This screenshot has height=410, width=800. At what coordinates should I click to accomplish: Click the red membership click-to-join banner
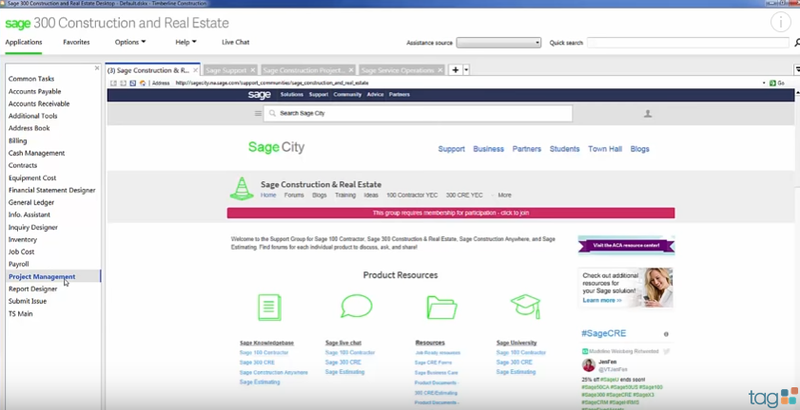click(x=451, y=213)
